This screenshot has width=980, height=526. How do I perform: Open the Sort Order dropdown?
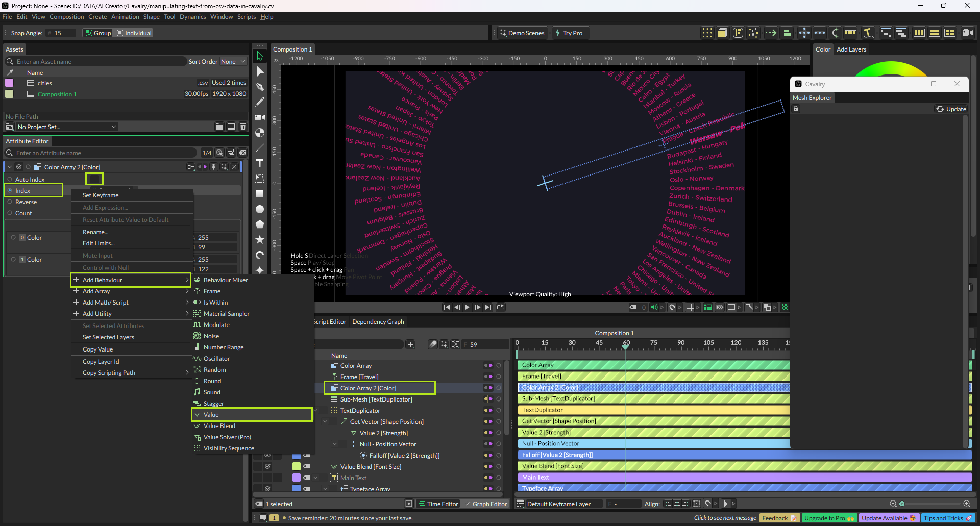pos(233,62)
